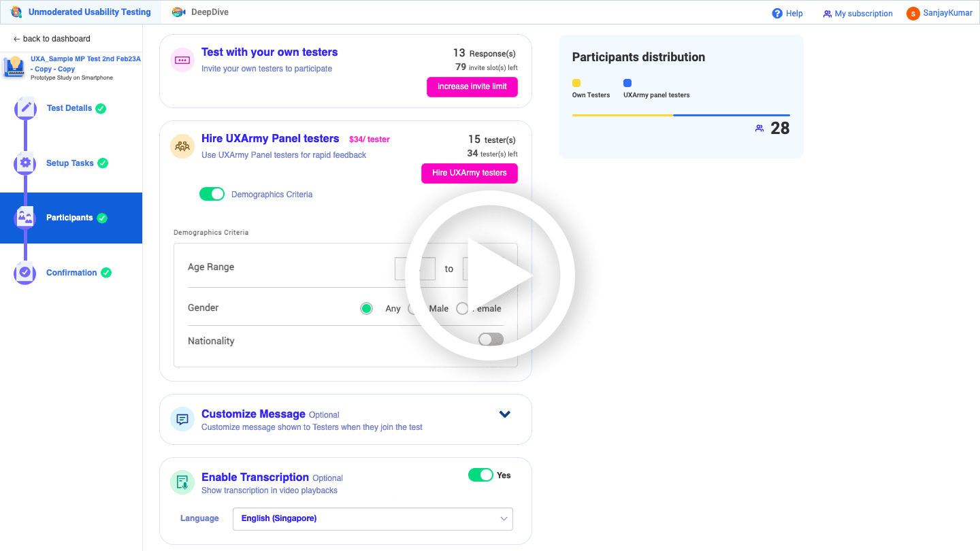
Task: Turn off the Enable Transcription switch
Action: [x=480, y=475]
